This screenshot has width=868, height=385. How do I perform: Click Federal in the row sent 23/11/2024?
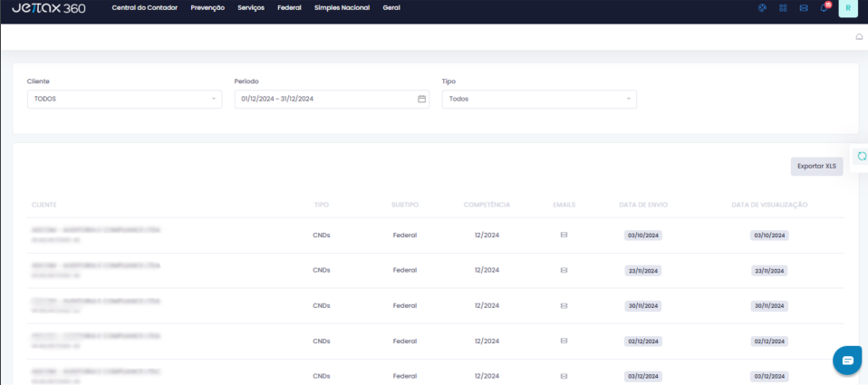405,271
